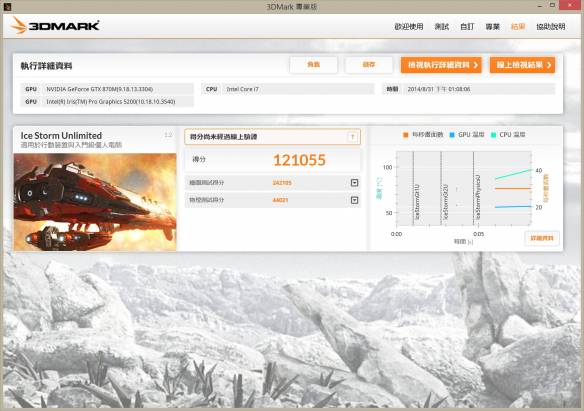Click 檢視執行詳細資料 orange button
The height and width of the screenshot is (411, 584).
coord(441,65)
